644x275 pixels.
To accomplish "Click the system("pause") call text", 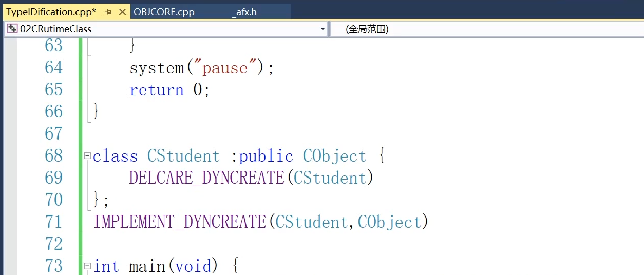I will tap(202, 68).
